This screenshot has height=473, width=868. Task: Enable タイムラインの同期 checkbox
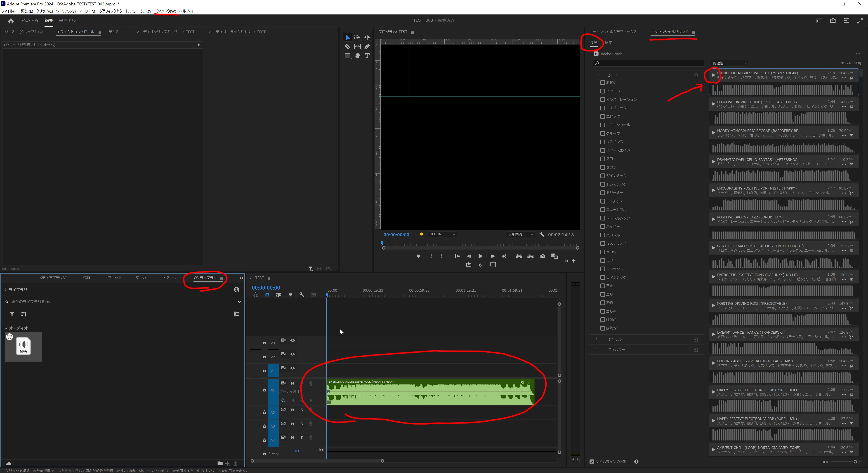coord(592,461)
